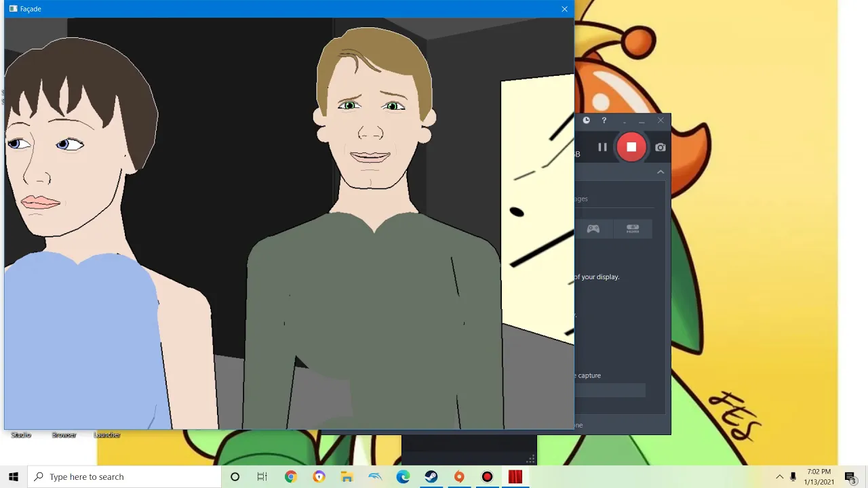868x488 pixels.
Task: Open File Explorer from the taskbar
Action: pyautogui.click(x=347, y=477)
